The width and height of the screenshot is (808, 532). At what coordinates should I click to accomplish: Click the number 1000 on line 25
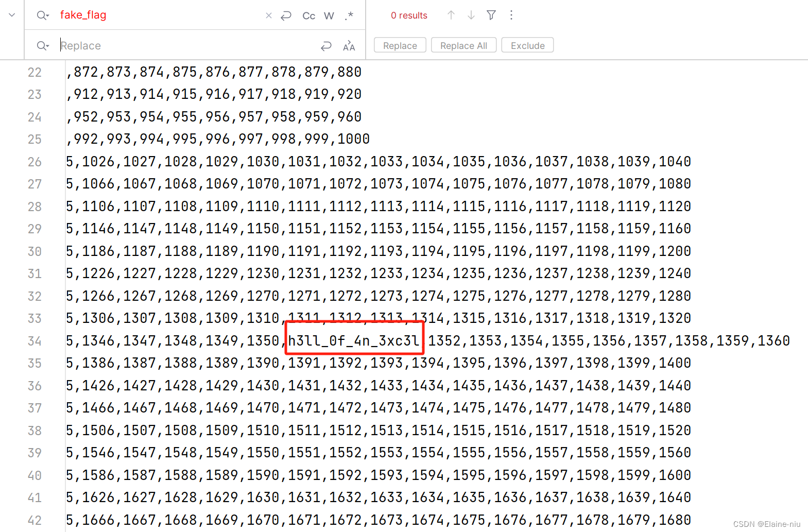coord(353,139)
